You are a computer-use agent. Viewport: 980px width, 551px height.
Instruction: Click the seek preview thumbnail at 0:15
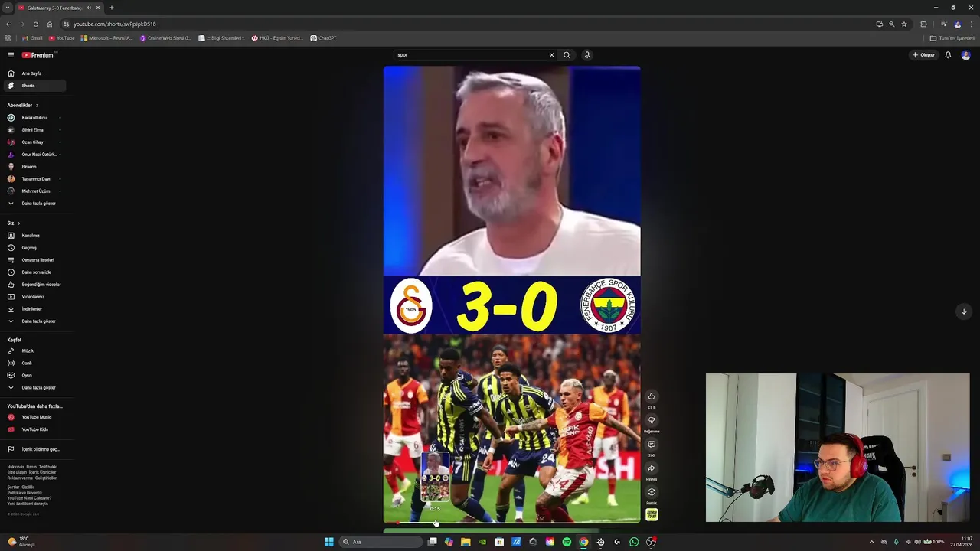click(435, 478)
